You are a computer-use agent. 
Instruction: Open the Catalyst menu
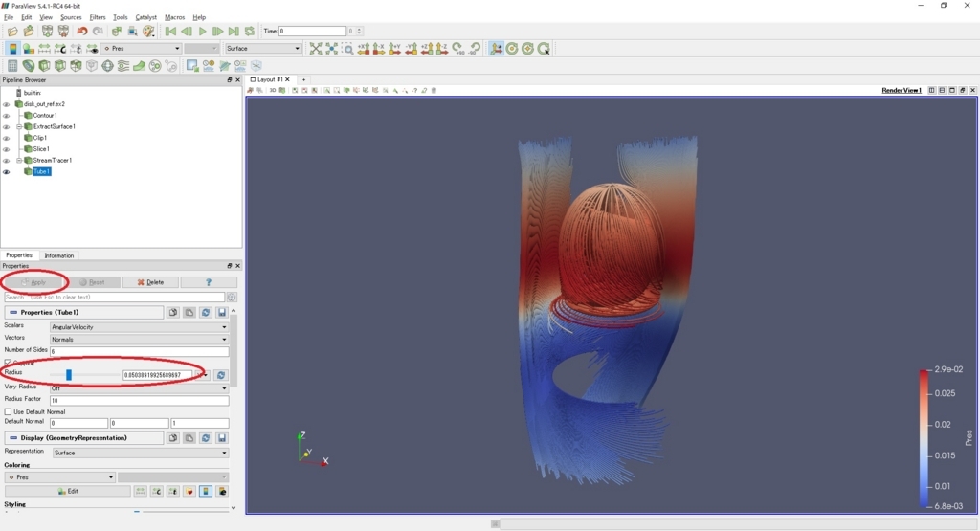146,17
